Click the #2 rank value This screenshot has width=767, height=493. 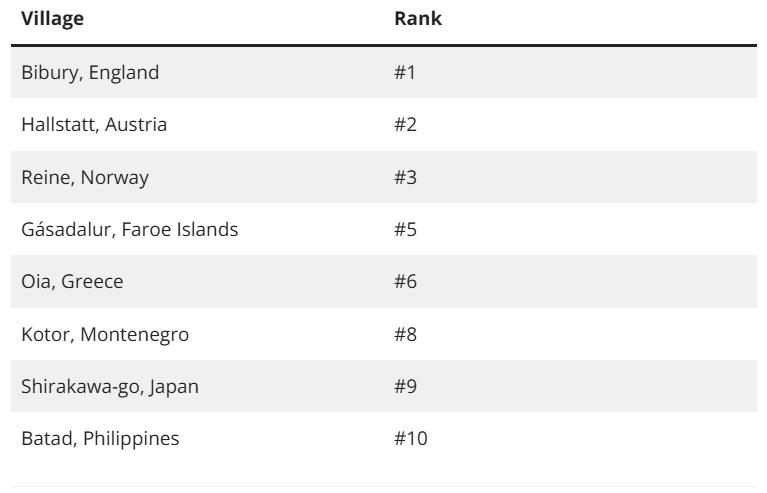coord(405,125)
